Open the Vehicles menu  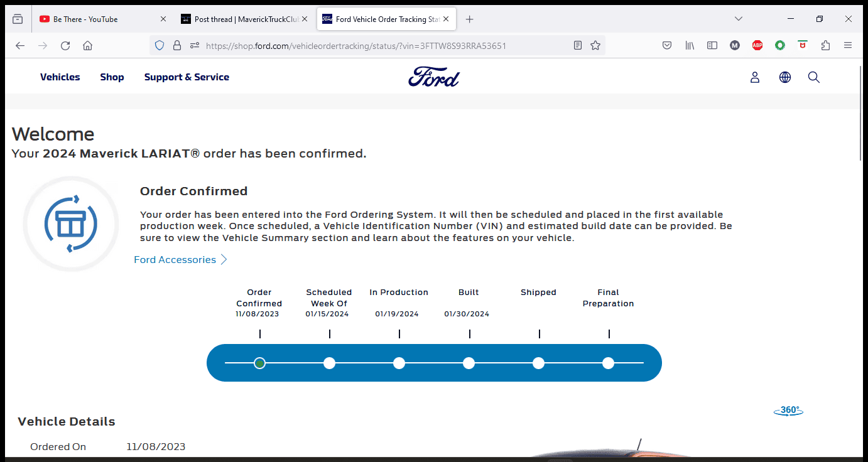pyautogui.click(x=60, y=77)
